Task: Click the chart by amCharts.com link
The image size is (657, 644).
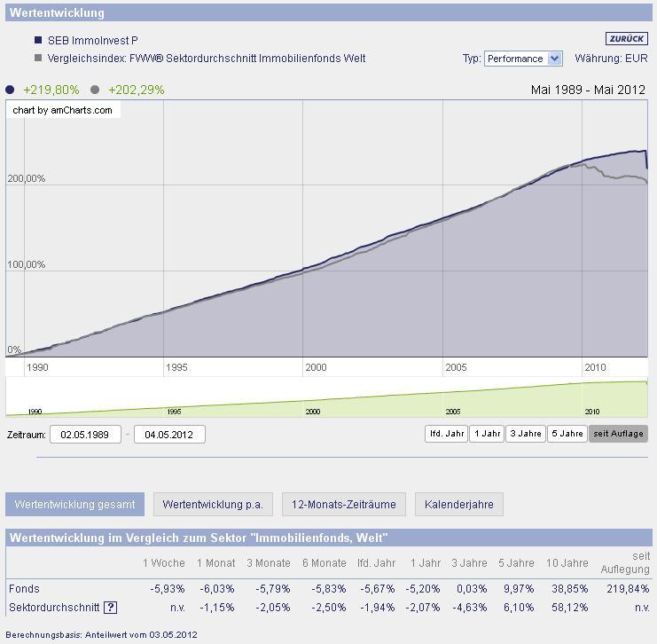Action: click(x=62, y=110)
